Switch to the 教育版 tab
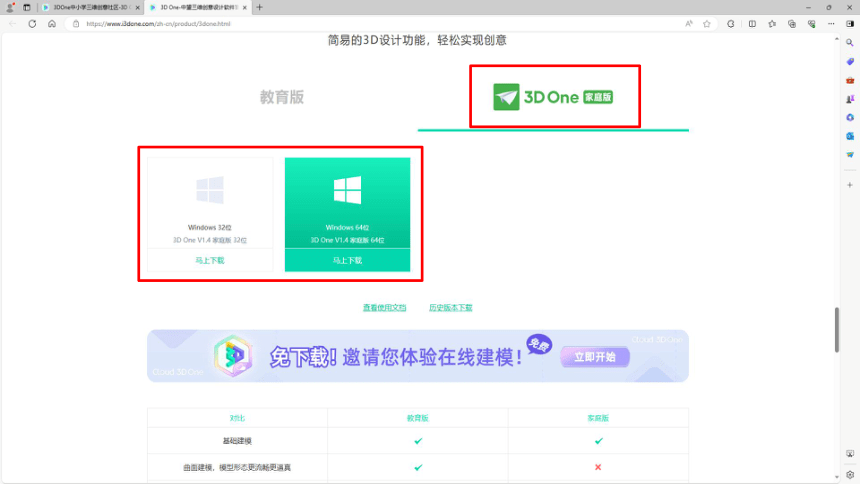The width and height of the screenshot is (860, 484). [x=282, y=97]
